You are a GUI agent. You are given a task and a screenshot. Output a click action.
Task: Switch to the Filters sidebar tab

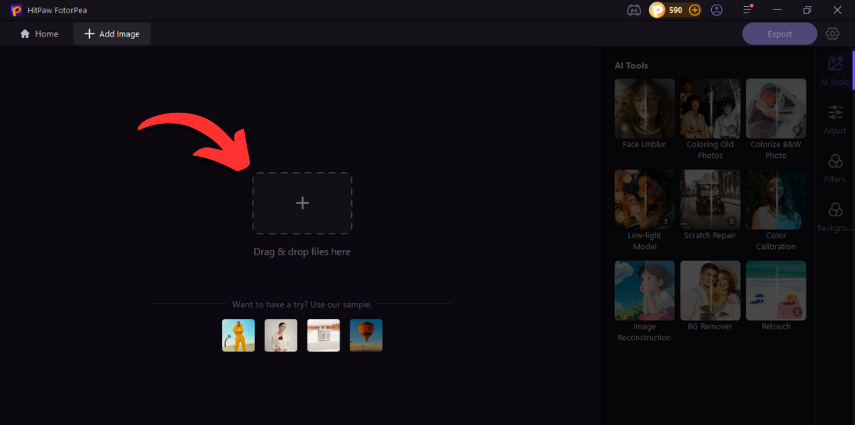(835, 168)
